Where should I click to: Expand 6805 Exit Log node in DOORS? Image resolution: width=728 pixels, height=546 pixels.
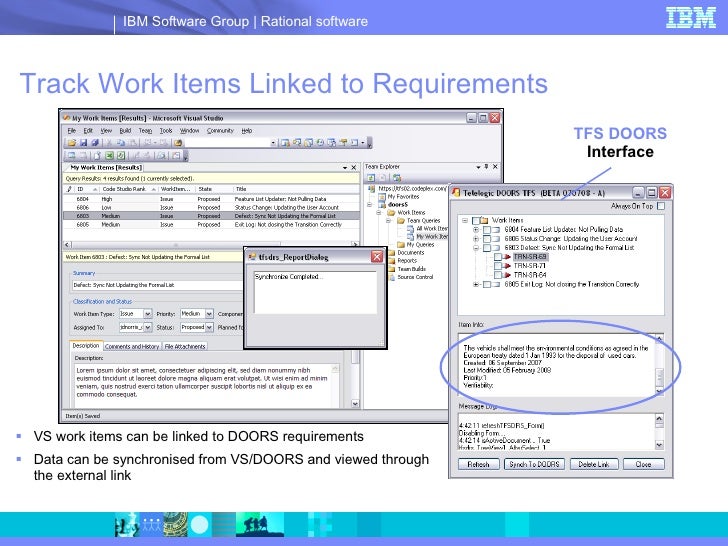[x=476, y=284]
